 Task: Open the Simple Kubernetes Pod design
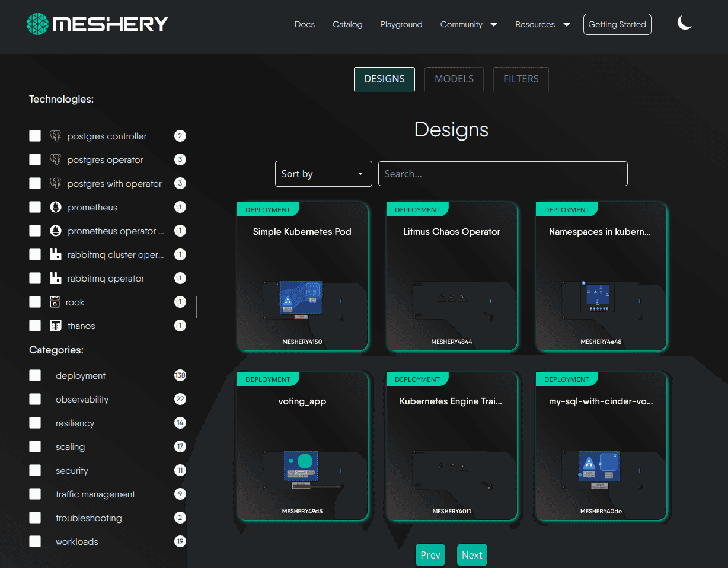302,276
